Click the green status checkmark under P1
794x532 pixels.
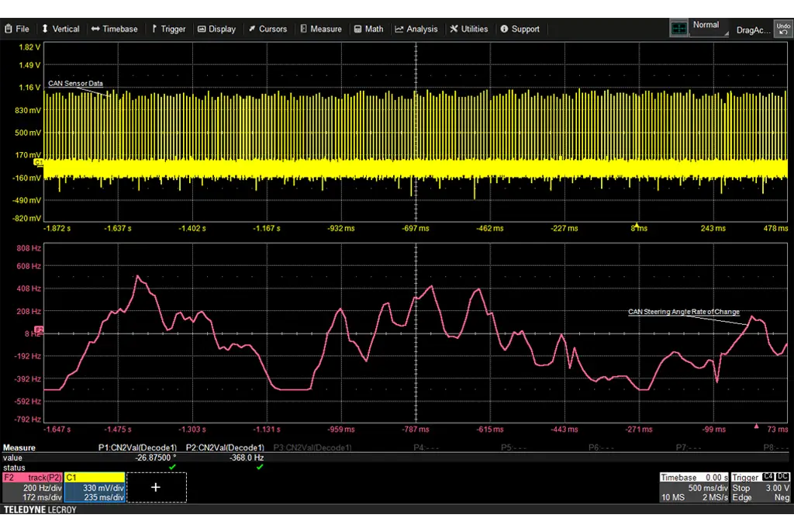[173, 467]
